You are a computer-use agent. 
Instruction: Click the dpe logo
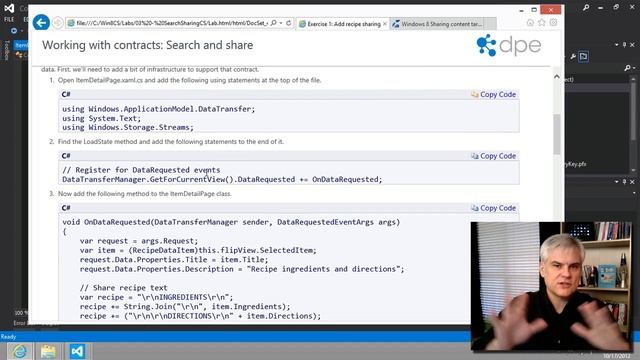[x=509, y=45]
